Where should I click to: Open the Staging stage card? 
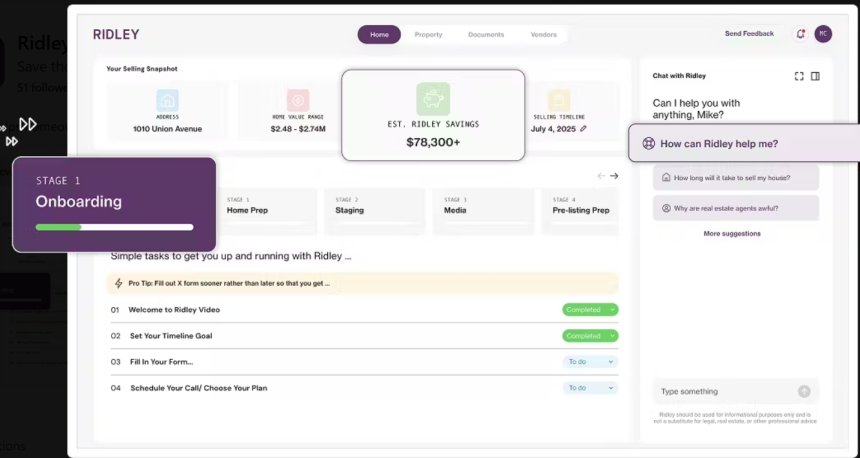point(375,212)
